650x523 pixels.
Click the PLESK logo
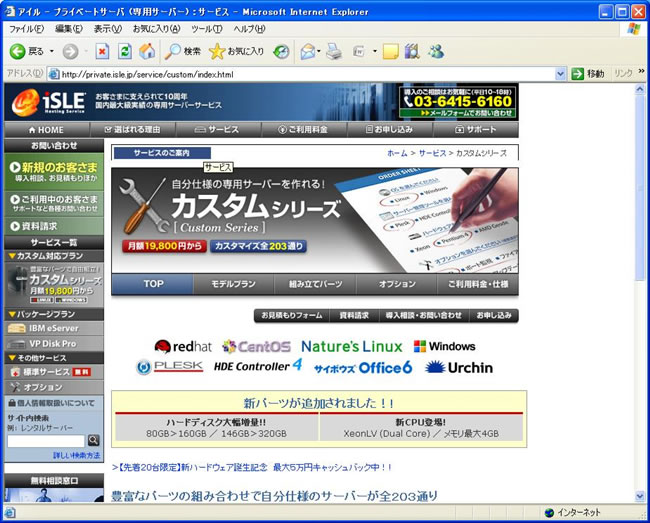pyautogui.click(x=170, y=367)
